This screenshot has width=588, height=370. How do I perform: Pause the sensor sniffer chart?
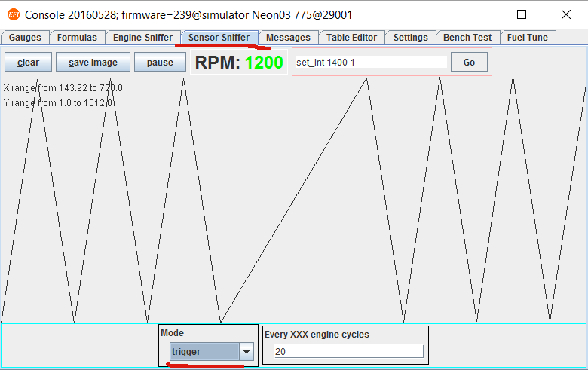click(160, 63)
